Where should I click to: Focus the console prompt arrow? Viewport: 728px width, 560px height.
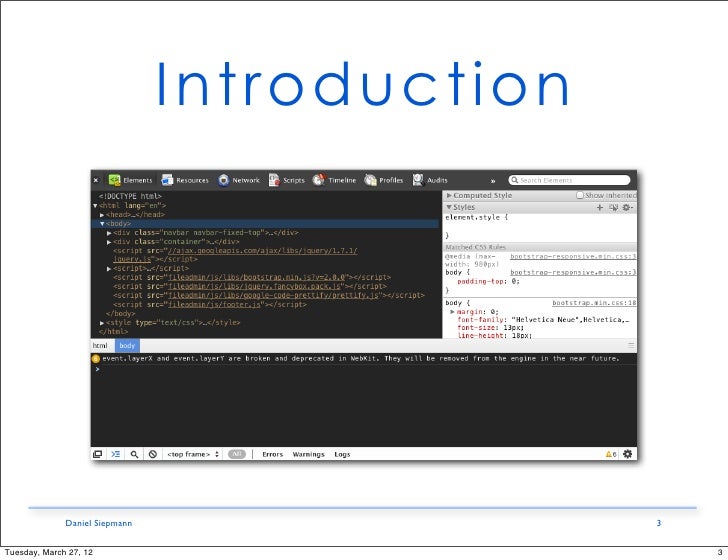(x=98, y=369)
